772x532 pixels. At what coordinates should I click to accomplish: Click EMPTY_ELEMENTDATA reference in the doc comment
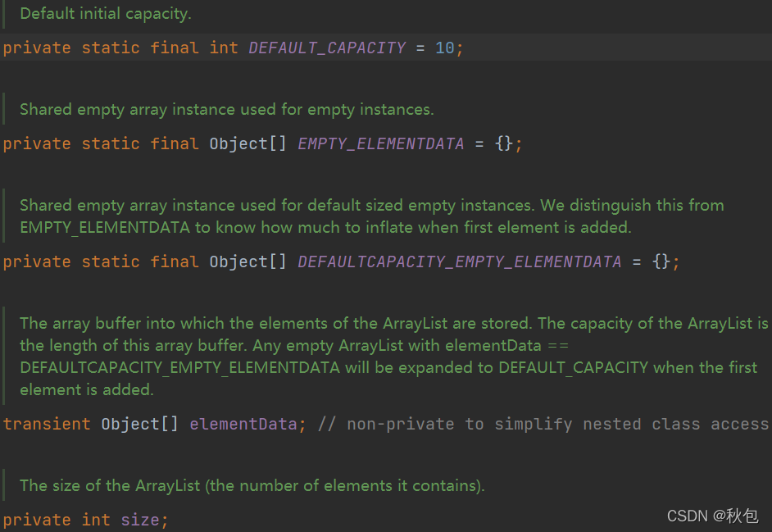coord(105,228)
